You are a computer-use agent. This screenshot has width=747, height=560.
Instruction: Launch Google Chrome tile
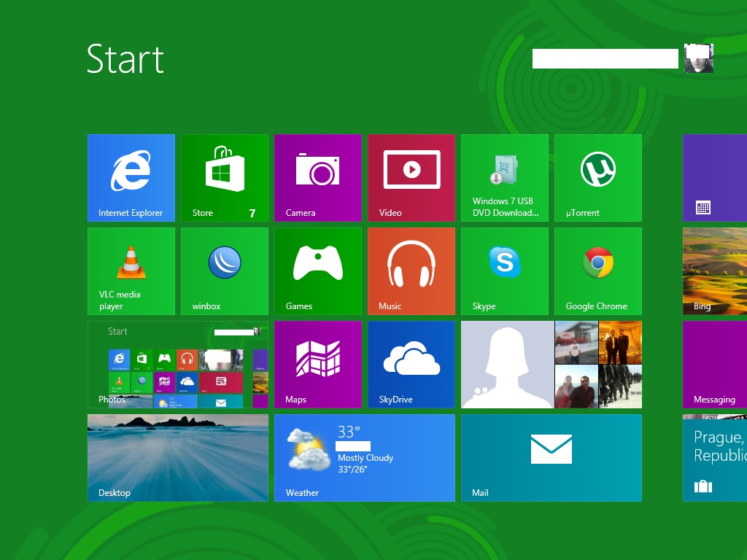(x=598, y=271)
